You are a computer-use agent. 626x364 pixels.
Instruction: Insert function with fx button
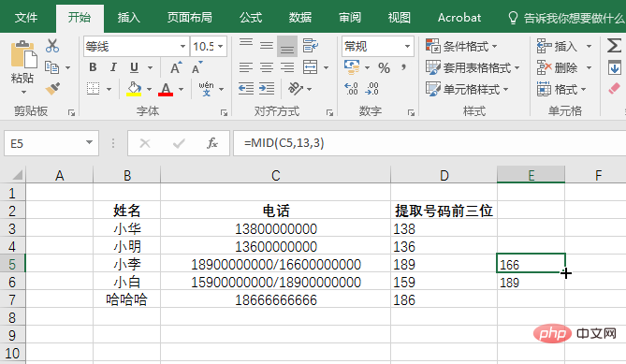click(212, 143)
